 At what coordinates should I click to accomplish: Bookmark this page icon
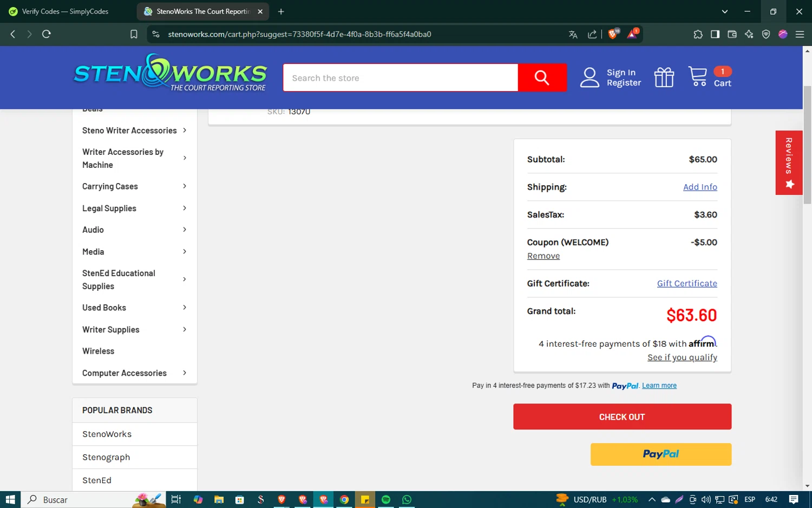coord(134,34)
